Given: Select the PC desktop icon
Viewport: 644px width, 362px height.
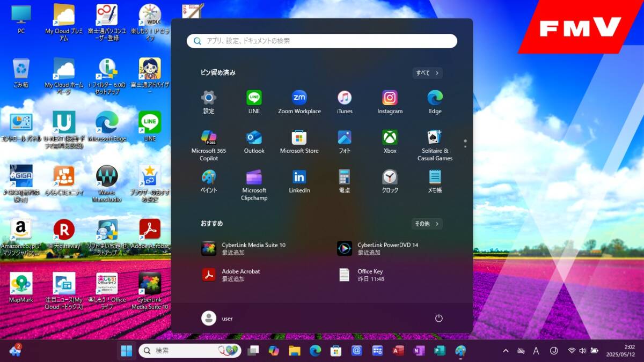Looking at the screenshot, I should [21, 20].
